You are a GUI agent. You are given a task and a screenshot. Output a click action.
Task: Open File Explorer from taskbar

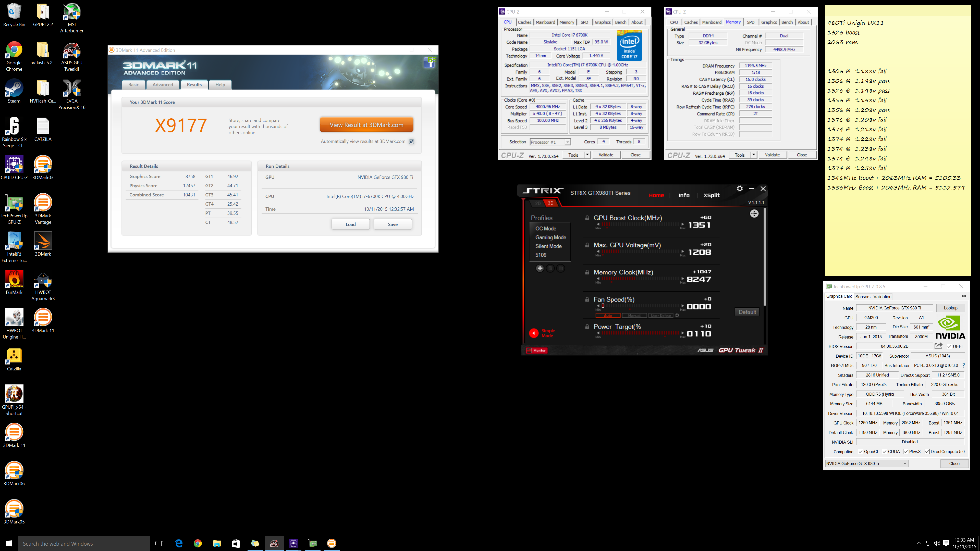pyautogui.click(x=216, y=543)
